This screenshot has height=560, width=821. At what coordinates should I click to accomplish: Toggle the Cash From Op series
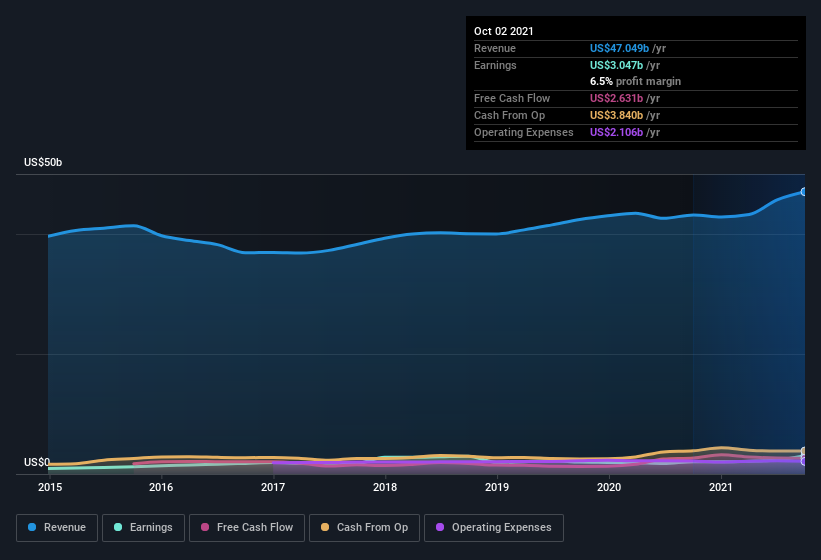click(364, 528)
